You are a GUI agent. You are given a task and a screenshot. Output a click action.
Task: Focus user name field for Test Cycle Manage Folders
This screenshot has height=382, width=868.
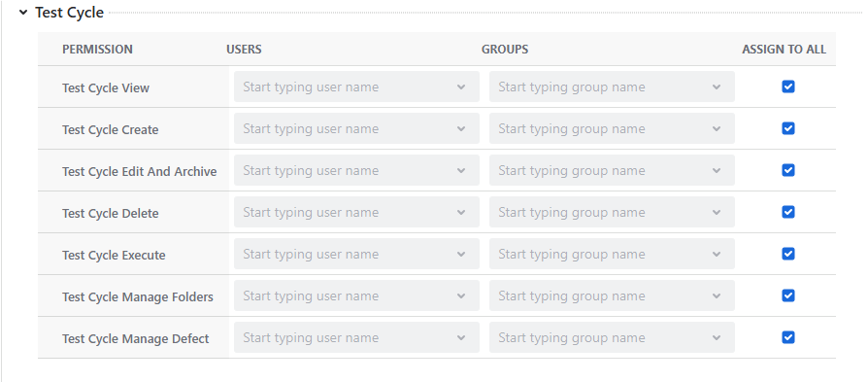356,295
